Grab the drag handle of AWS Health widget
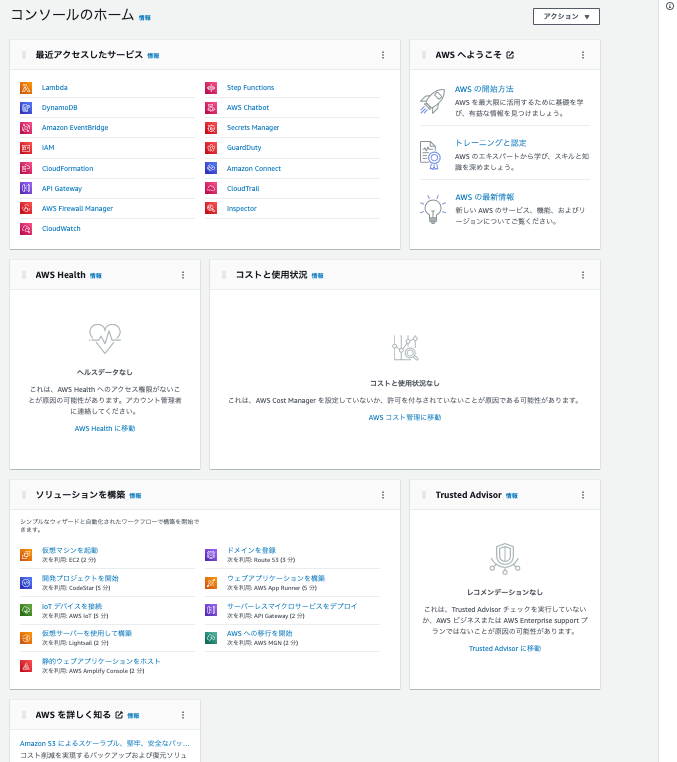 coord(24,275)
